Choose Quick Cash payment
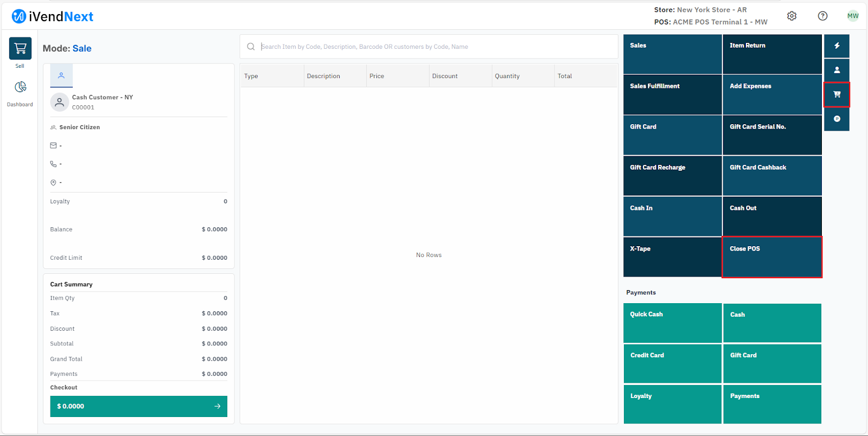This screenshot has width=868, height=436. [x=673, y=323]
